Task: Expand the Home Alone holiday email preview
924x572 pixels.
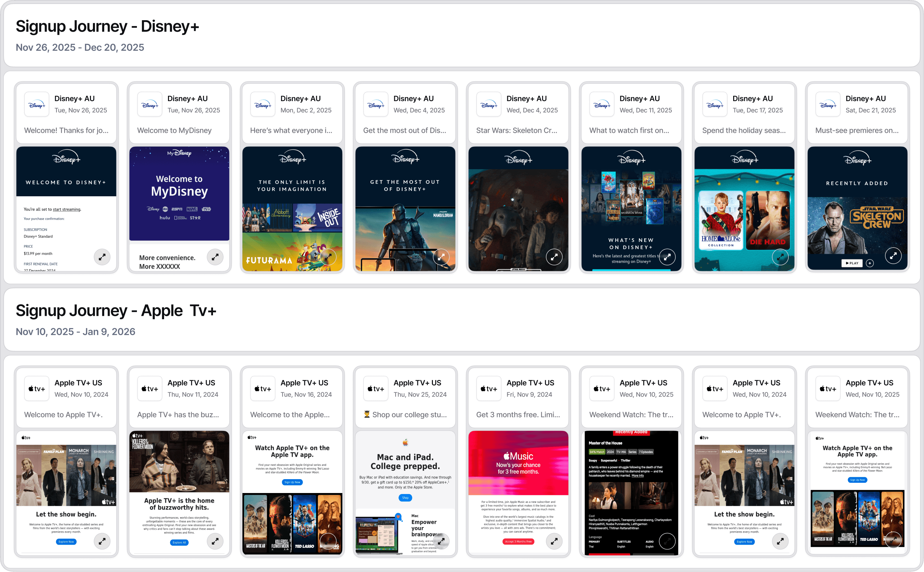Action: coord(780,257)
